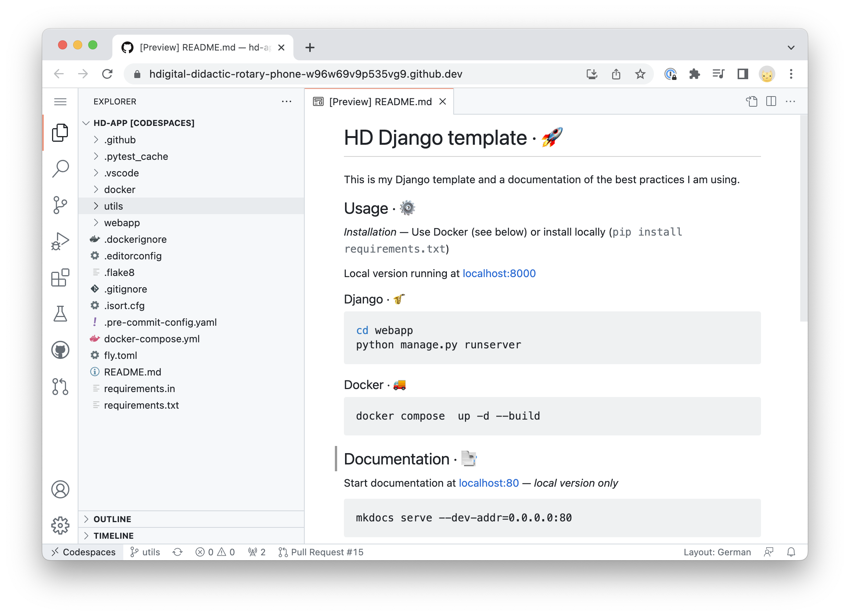The image size is (850, 616).
Task: Click the Codespaces remote indicator
Action: point(83,552)
